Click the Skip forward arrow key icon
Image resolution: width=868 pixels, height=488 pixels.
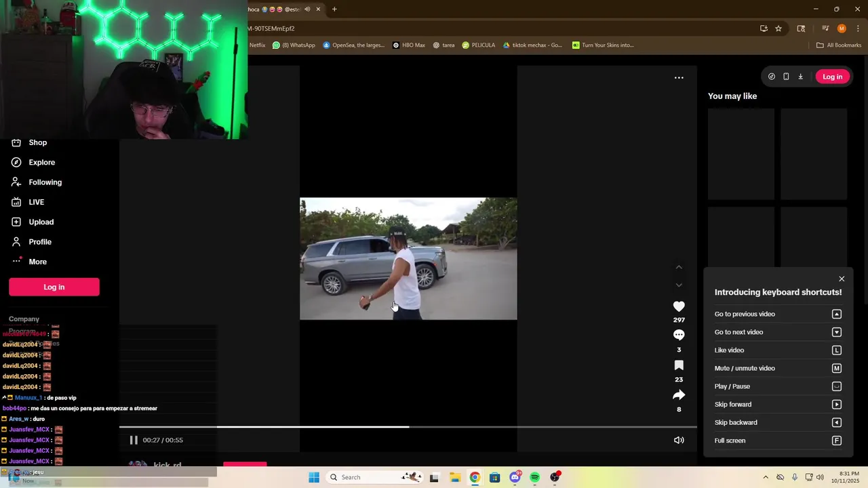click(837, 405)
